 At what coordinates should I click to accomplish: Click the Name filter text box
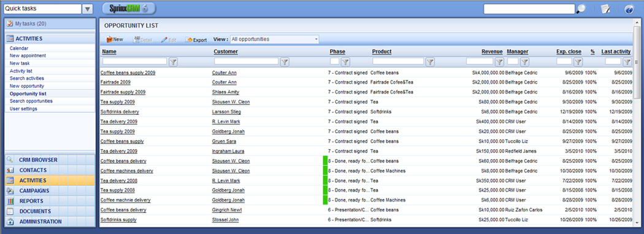pyautogui.click(x=135, y=61)
